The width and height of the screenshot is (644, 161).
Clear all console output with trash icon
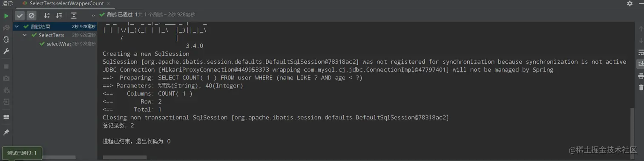(x=641, y=88)
